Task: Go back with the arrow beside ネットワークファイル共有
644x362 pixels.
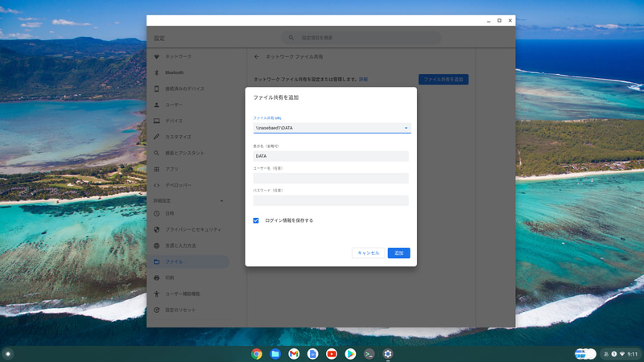Action: click(256, 56)
